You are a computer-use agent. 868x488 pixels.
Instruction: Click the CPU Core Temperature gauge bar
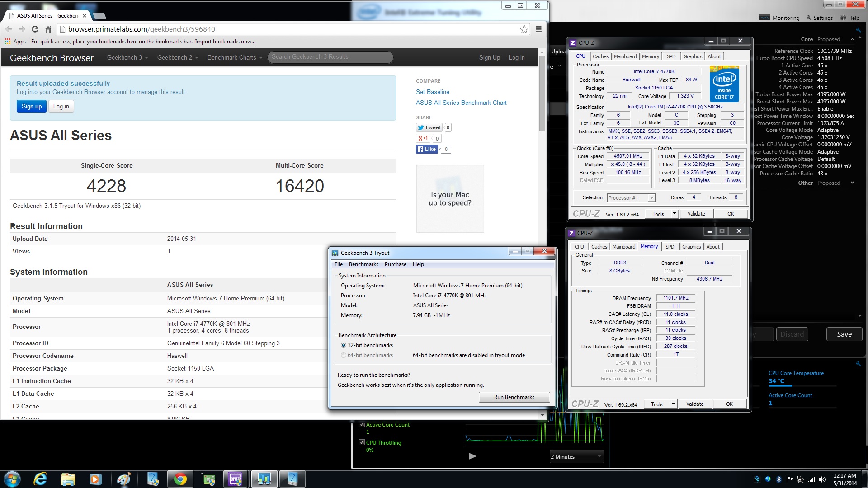click(x=802, y=385)
